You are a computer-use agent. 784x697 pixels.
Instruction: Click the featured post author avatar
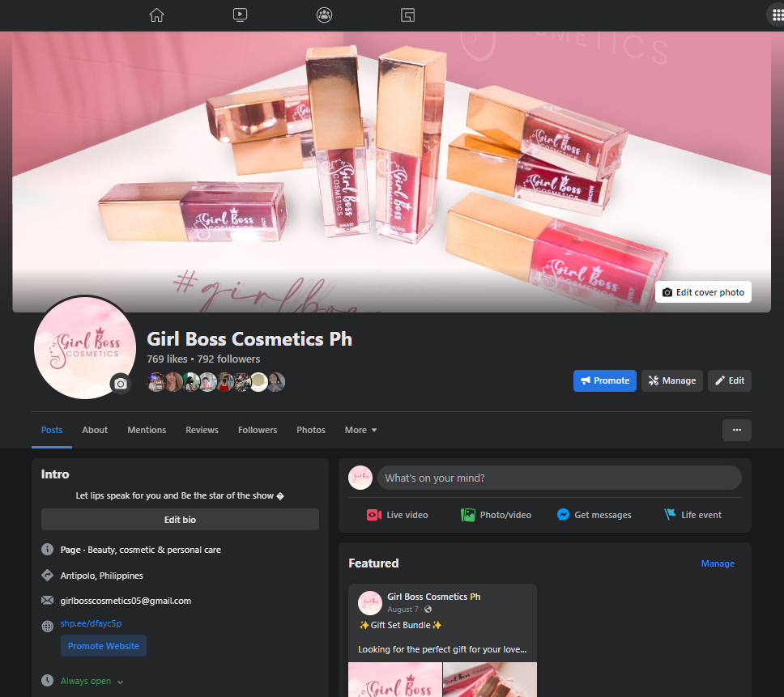click(370, 602)
